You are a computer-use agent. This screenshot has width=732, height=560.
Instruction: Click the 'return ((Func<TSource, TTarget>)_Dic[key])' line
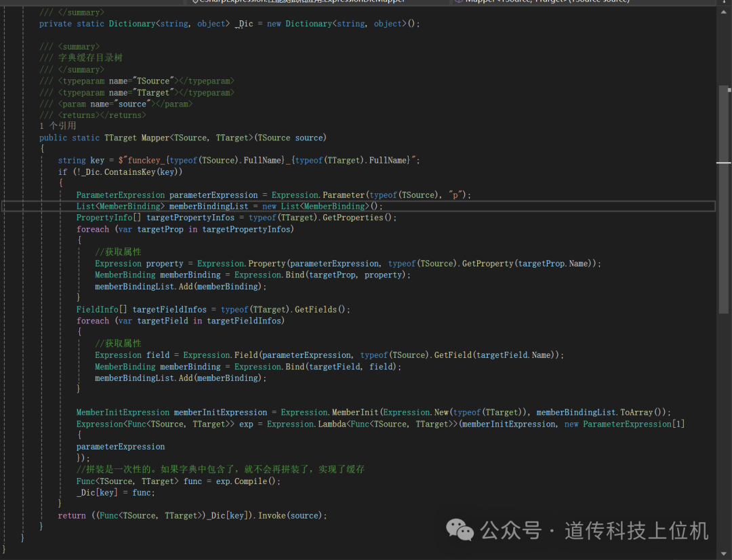[x=192, y=515]
